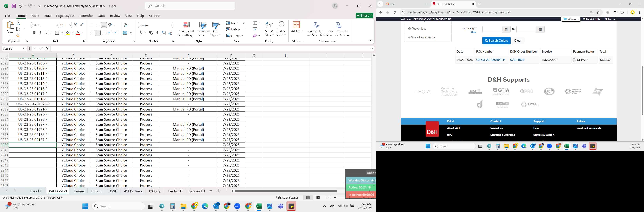Toggle Wrap Text
This screenshot has width=644, height=212.
(x=125, y=25)
